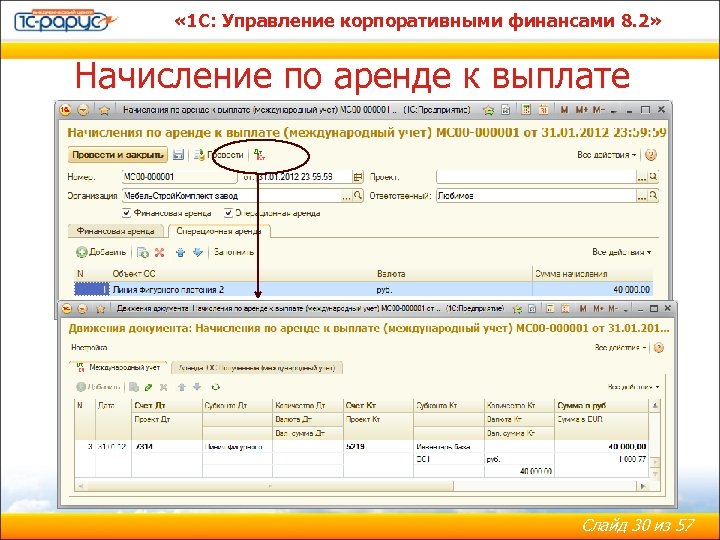Switch to the Операционная аренда tab

(x=219, y=231)
